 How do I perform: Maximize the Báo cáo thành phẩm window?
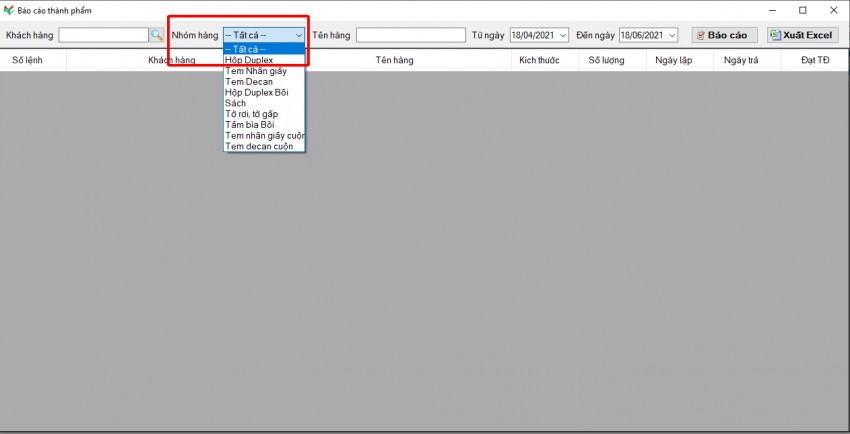click(802, 10)
